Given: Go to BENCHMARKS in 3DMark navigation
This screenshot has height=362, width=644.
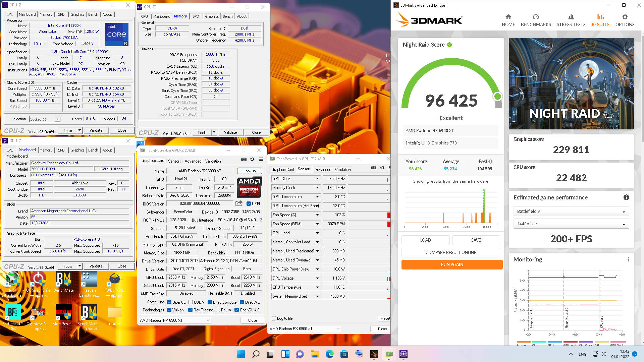Looking at the screenshot, I should [x=536, y=21].
